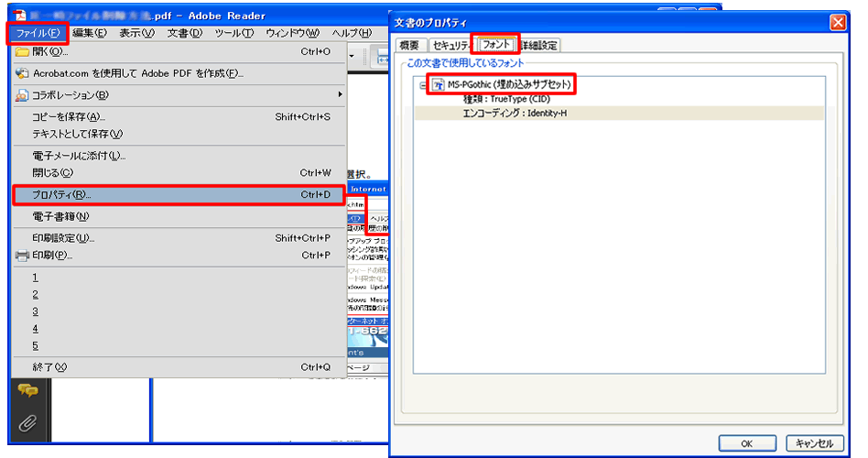Choose 電子書籍(N) entry

tap(179, 216)
